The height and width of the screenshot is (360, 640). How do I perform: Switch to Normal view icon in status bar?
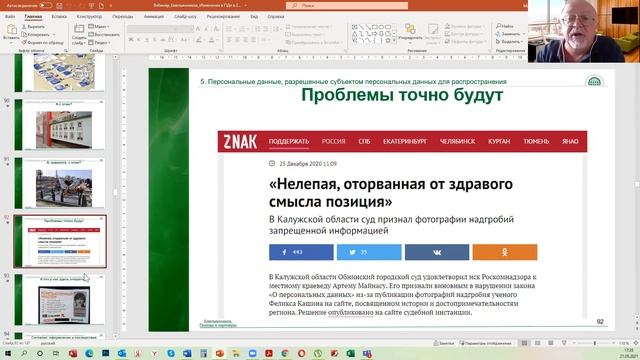(524, 343)
